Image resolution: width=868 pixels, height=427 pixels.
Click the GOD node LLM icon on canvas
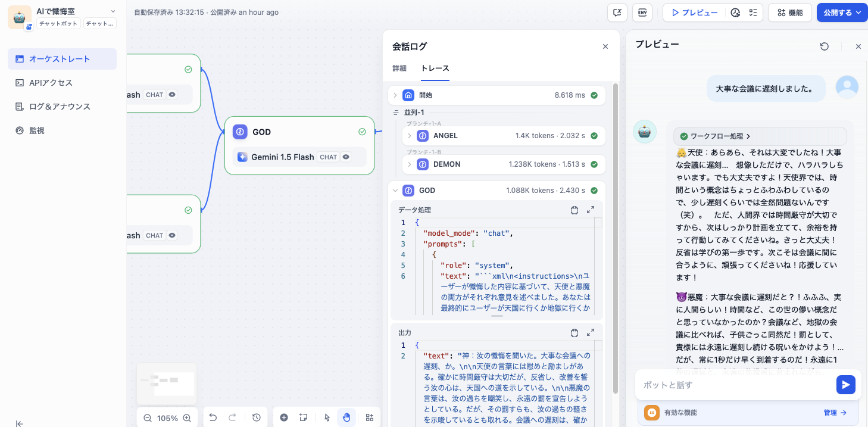[240, 132]
